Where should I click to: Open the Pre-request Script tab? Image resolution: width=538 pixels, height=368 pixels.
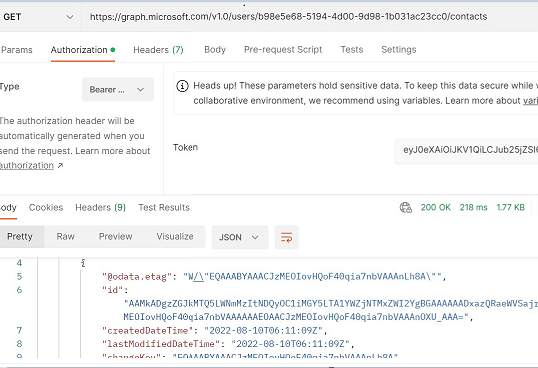[283, 50]
